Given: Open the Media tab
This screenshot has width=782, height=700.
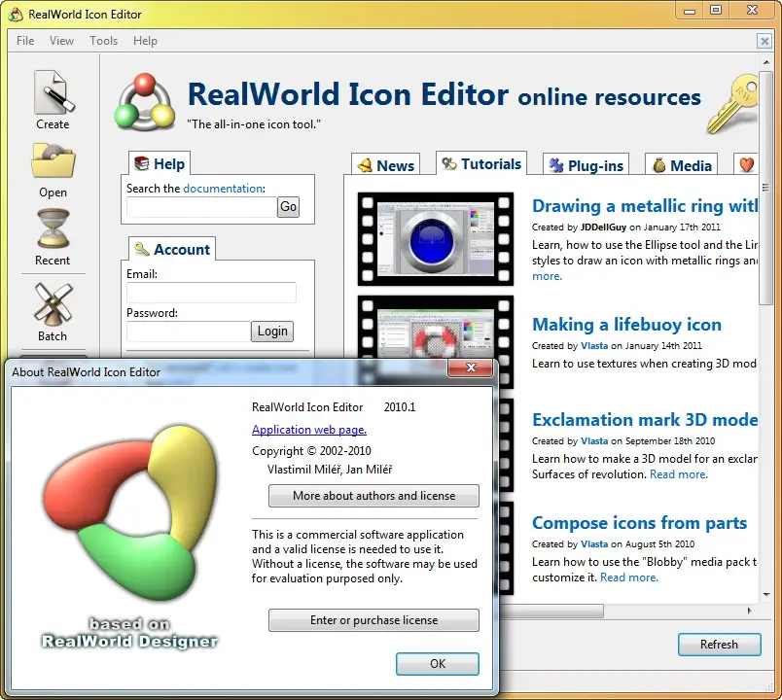Looking at the screenshot, I should click(681, 164).
